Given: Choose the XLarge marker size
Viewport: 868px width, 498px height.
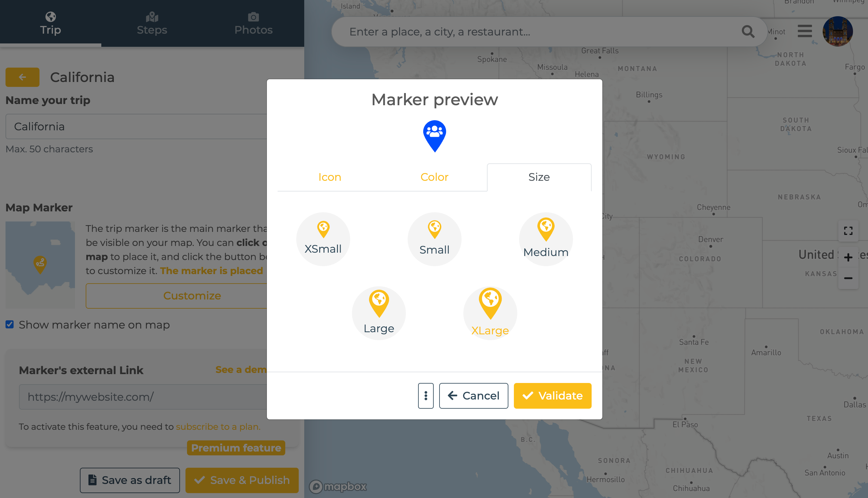Looking at the screenshot, I should [490, 313].
